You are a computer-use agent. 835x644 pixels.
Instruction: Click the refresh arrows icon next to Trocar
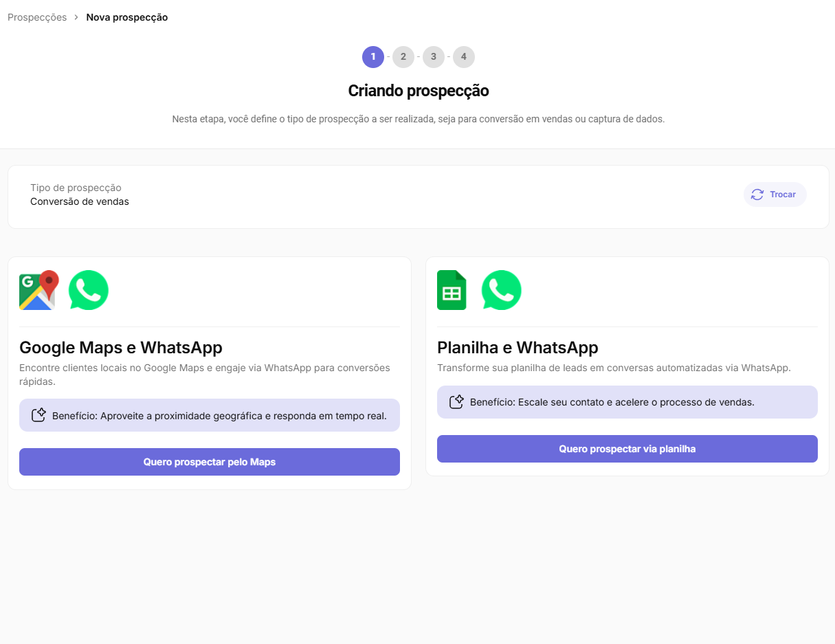(x=757, y=195)
